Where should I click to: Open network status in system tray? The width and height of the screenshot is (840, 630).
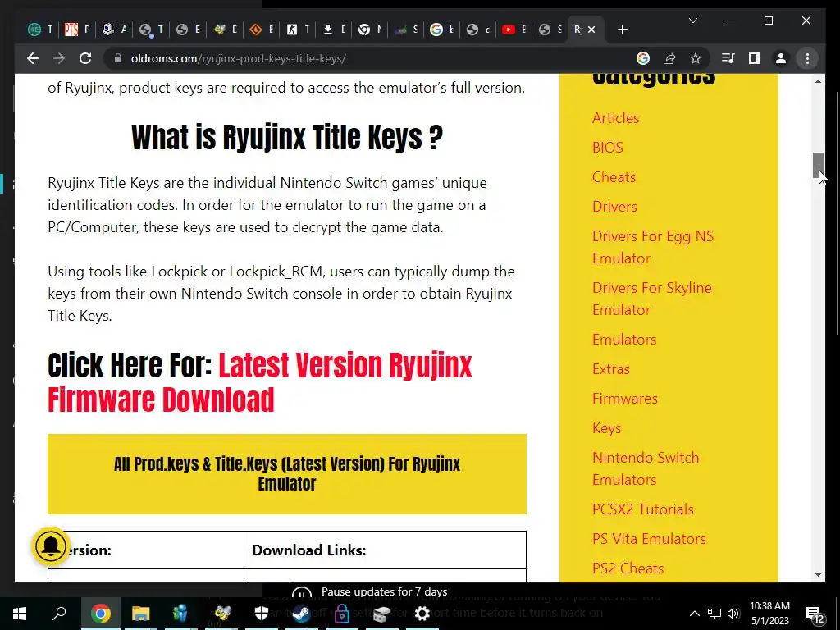tap(714, 614)
